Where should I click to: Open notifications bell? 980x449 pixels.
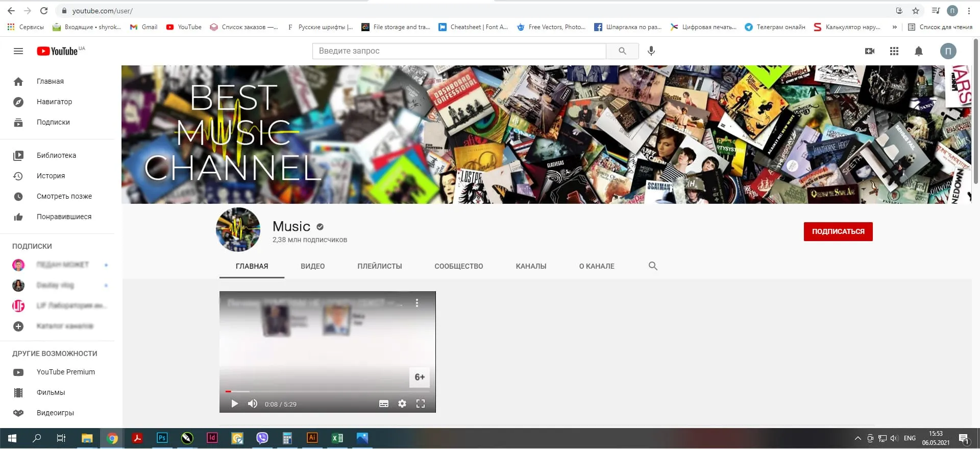[x=919, y=51]
